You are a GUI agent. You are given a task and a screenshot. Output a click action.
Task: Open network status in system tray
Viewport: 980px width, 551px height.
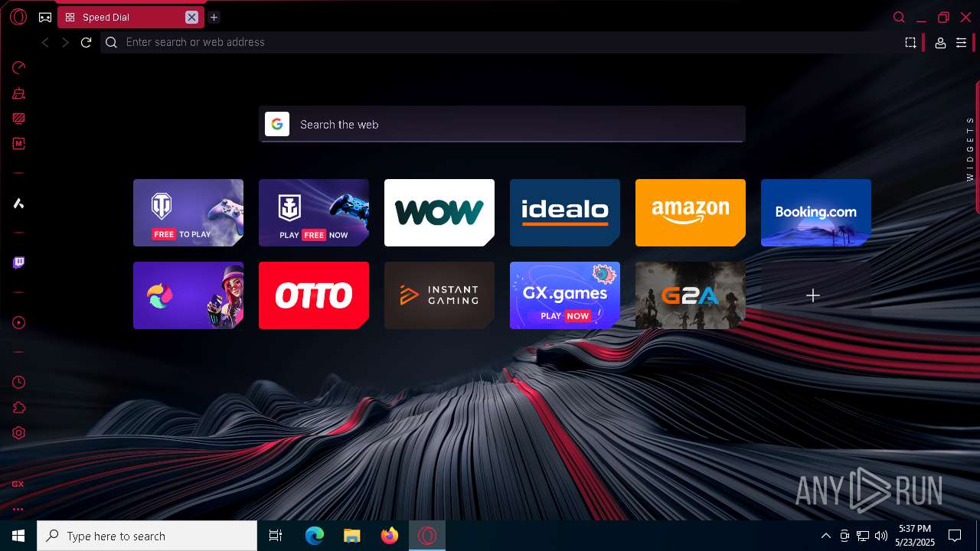coord(863,536)
